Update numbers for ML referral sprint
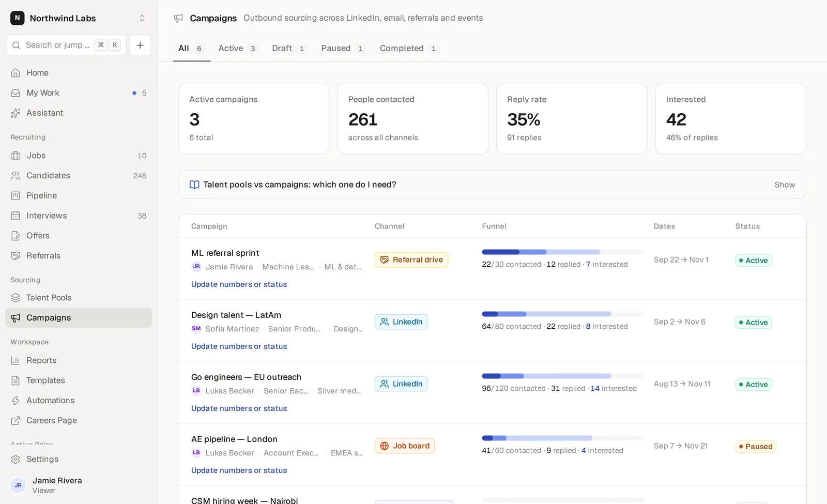 point(239,284)
